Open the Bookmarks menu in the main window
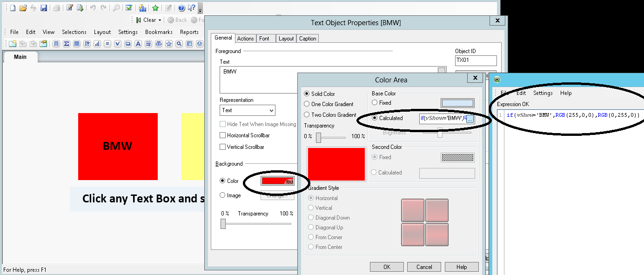Image resolution: width=644 pixels, height=275 pixels. 159,32
